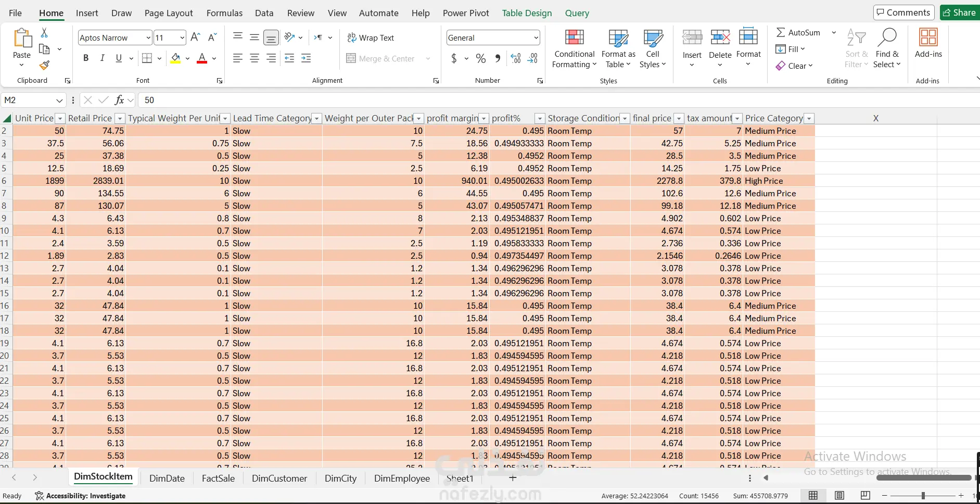Apply Accounting Number Format dollar icon
Viewport: 980px width, 504px height.
click(454, 58)
